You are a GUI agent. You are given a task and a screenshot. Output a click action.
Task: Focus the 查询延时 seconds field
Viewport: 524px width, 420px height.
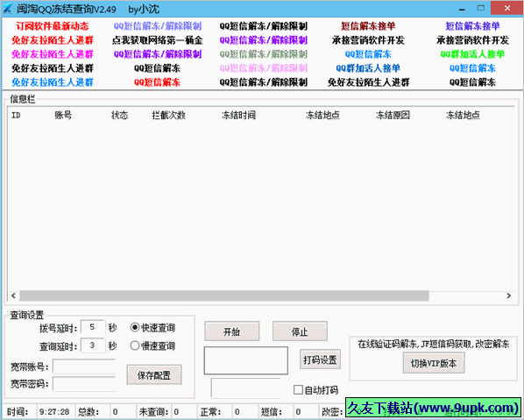click(x=93, y=345)
